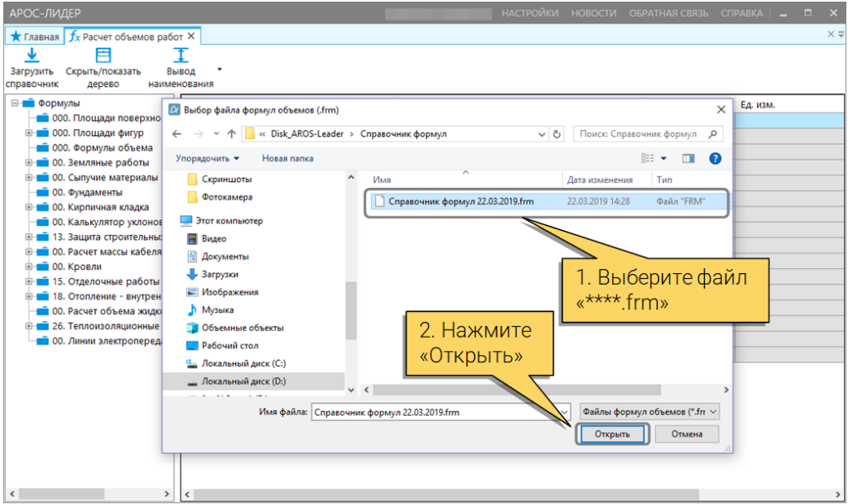Click the change view icon in dialog
Screen dimensions: 848x504
point(648,158)
